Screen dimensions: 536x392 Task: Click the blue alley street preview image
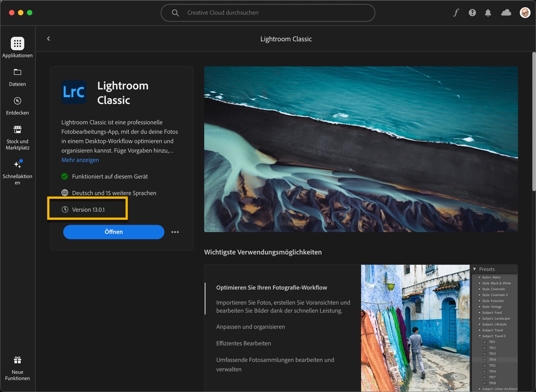pyautogui.click(x=415, y=328)
